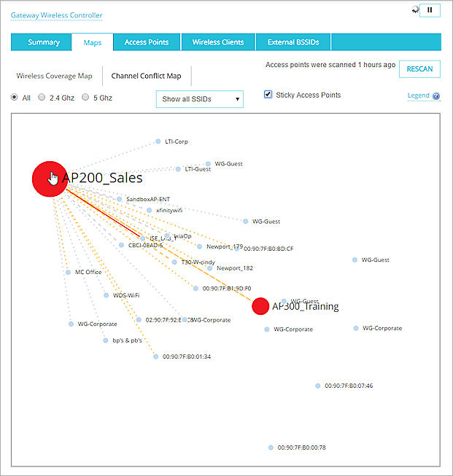Click the MC Office network node
Image resolution: width=453 pixels, height=476 pixels.
(69, 272)
